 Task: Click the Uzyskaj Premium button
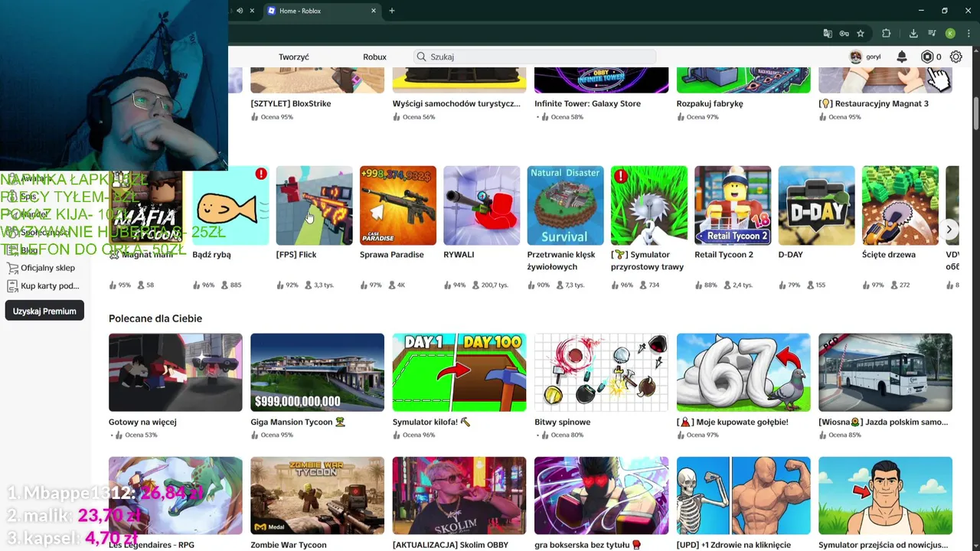click(44, 311)
